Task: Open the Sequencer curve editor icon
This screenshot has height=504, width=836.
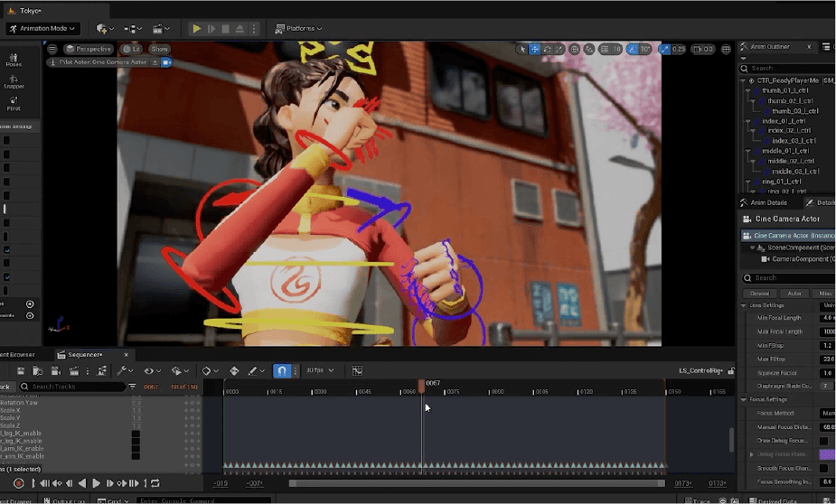Action: pos(357,371)
